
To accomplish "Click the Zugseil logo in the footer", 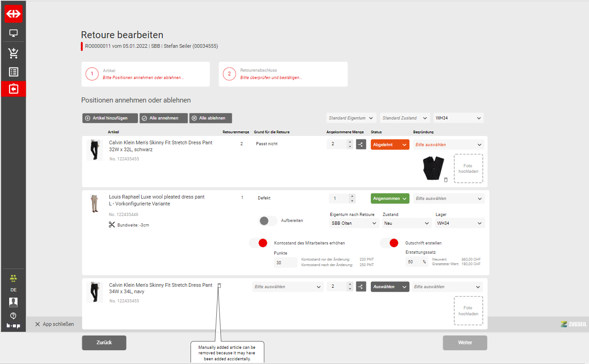I will (x=573, y=324).
